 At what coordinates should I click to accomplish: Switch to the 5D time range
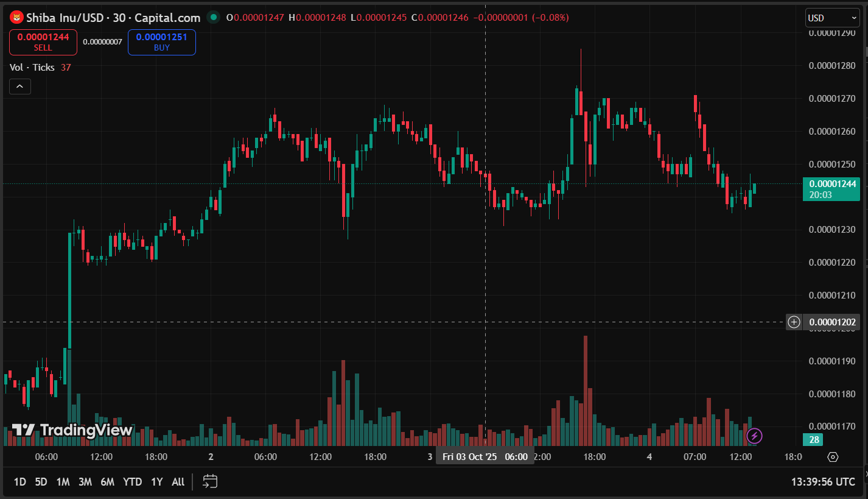click(x=41, y=482)
